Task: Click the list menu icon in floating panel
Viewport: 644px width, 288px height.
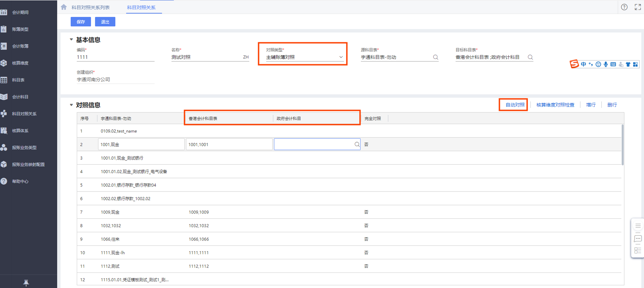Action: 638,226
